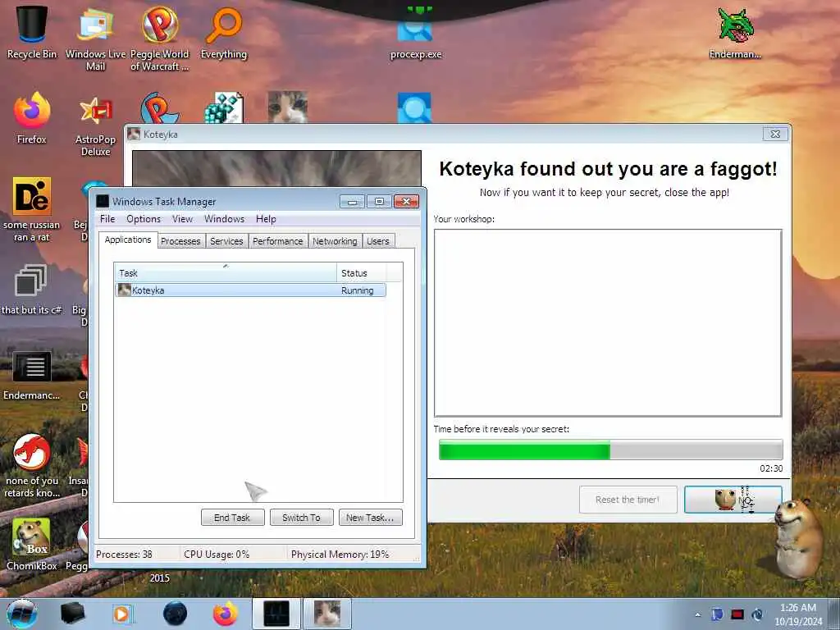This screenshot has width=840, height=630.
Task: Click the New Task... button
Action: 370,518
